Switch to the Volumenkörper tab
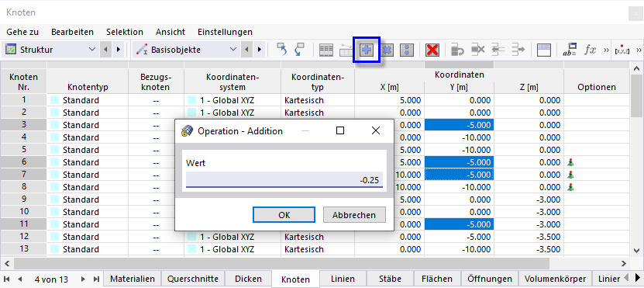This screenshot has height=288, width=644. tap(556, 279)
